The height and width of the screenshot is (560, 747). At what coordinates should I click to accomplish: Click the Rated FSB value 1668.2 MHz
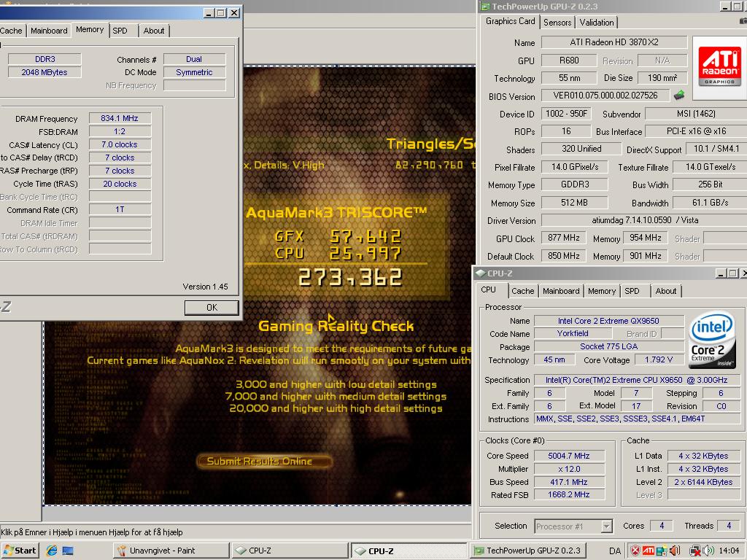pos(569,495)
